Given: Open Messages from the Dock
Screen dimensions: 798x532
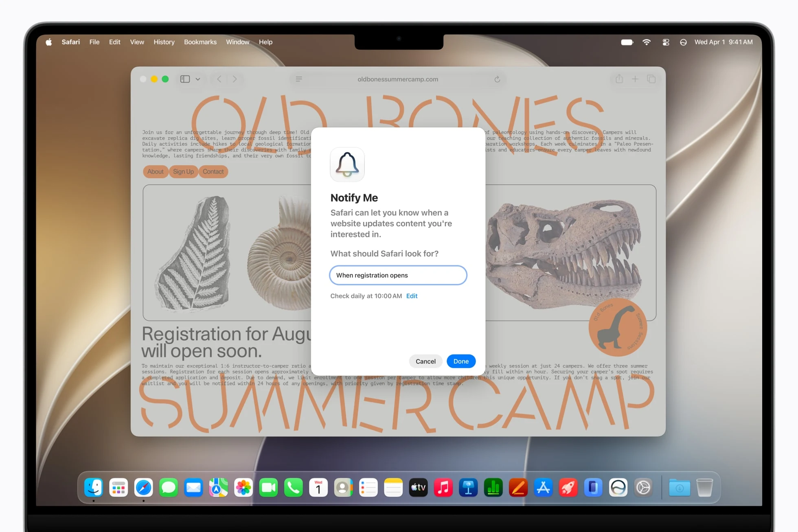Looking at the screenshot, I should (x=169, y=487).
